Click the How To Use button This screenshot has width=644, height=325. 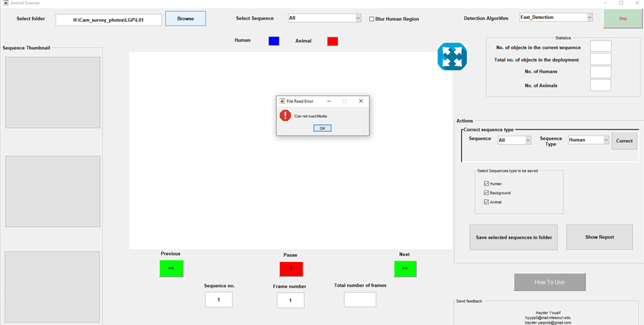(550, 283)
